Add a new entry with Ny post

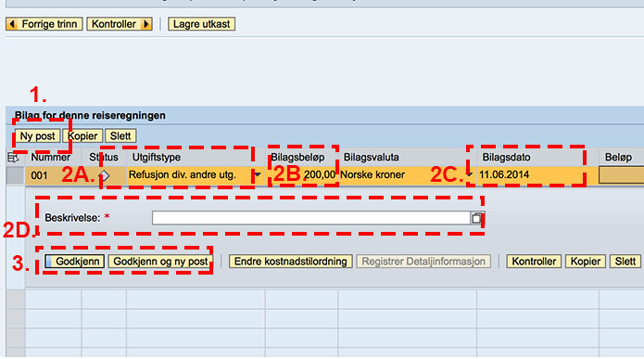tap(37, 136)
